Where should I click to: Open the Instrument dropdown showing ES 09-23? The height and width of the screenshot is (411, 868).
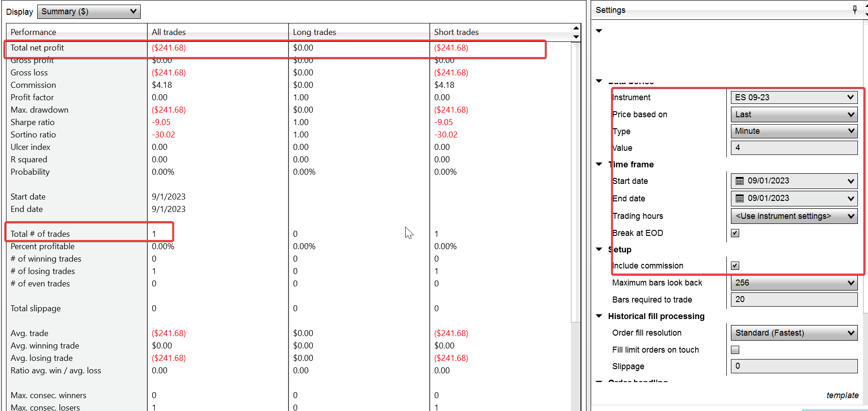coord(794,97)
